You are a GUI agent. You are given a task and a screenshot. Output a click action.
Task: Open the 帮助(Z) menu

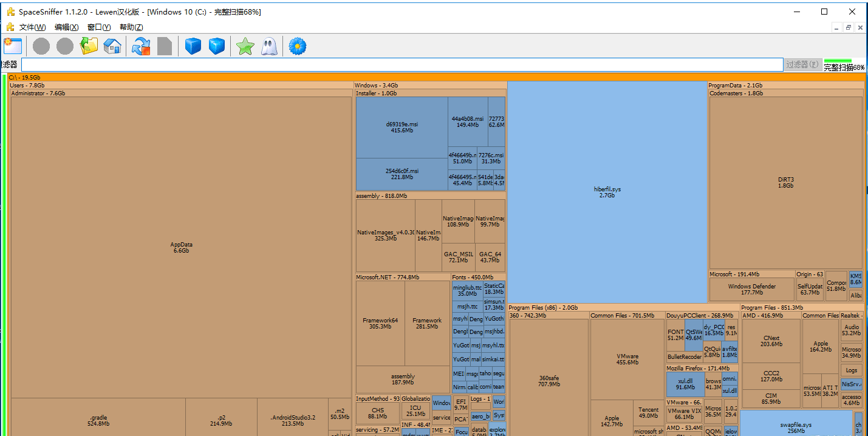point(131,27)
